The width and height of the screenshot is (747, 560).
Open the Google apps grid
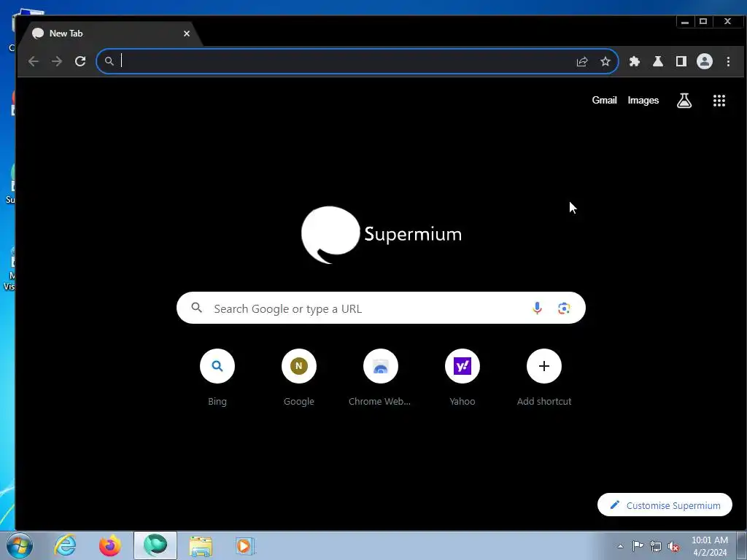(719, 101)
